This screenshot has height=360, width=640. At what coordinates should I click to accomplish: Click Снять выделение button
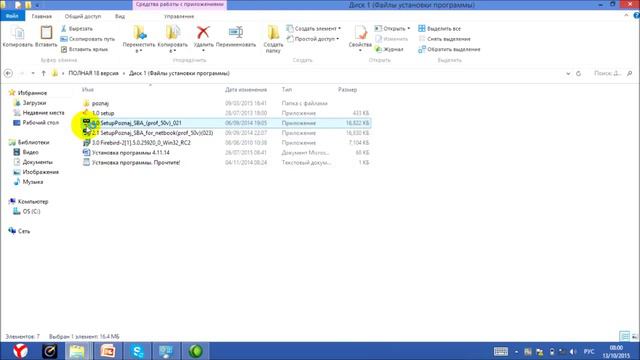[x=444, y=39]
